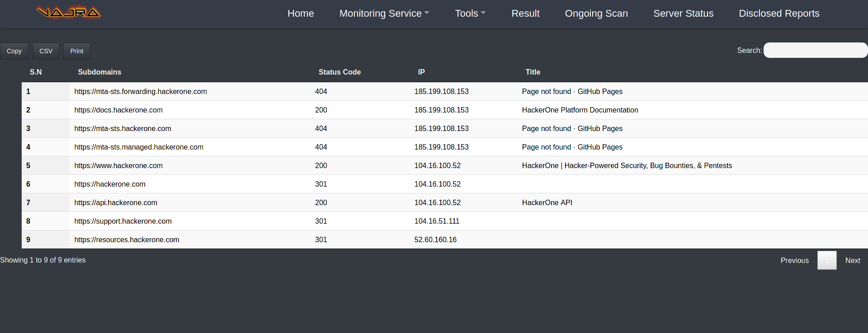The width and height of the screenshot is (868, 333).
Task: Select the HackerOne API title cell
Action: coord(547,202)
